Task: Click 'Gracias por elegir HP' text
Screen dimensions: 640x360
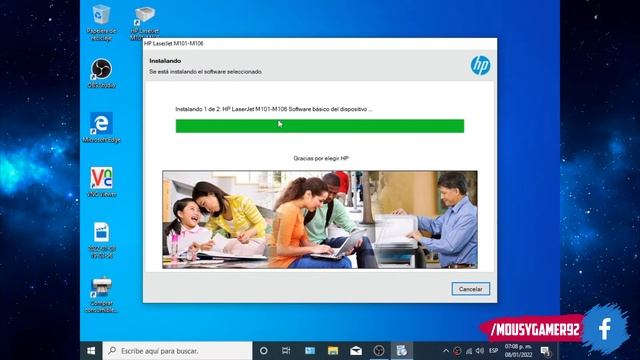Action: tap(321, 158)
